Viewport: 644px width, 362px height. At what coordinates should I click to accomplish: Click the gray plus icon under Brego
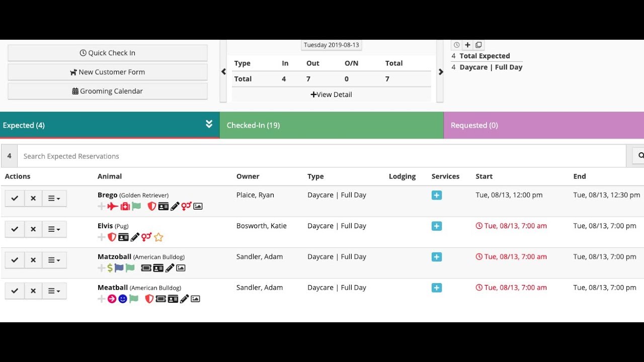click(102, 206)
